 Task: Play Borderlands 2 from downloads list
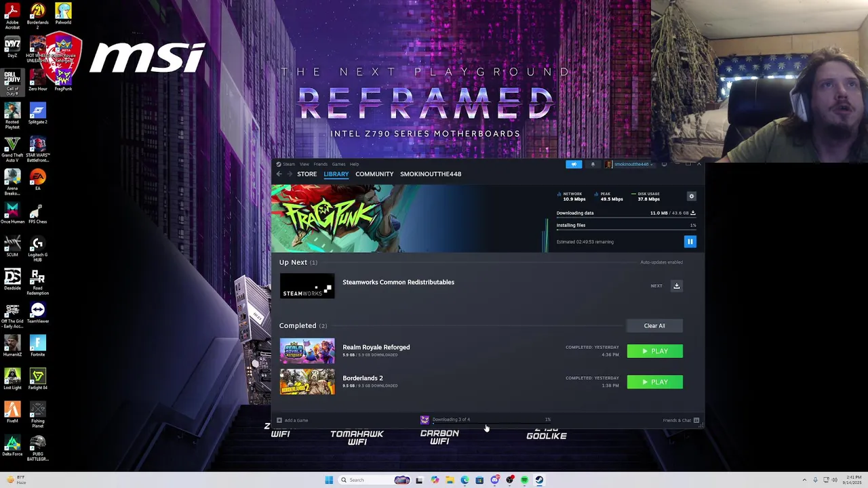(654, 382)
